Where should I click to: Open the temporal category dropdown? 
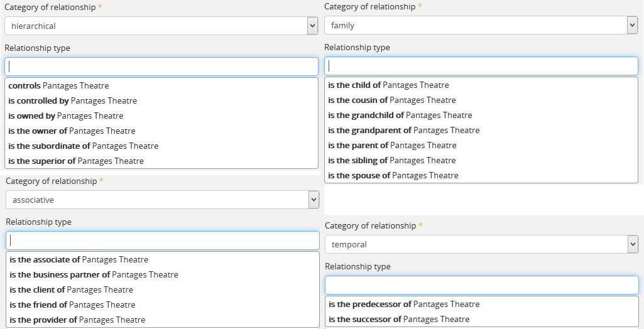pos(481,244)
